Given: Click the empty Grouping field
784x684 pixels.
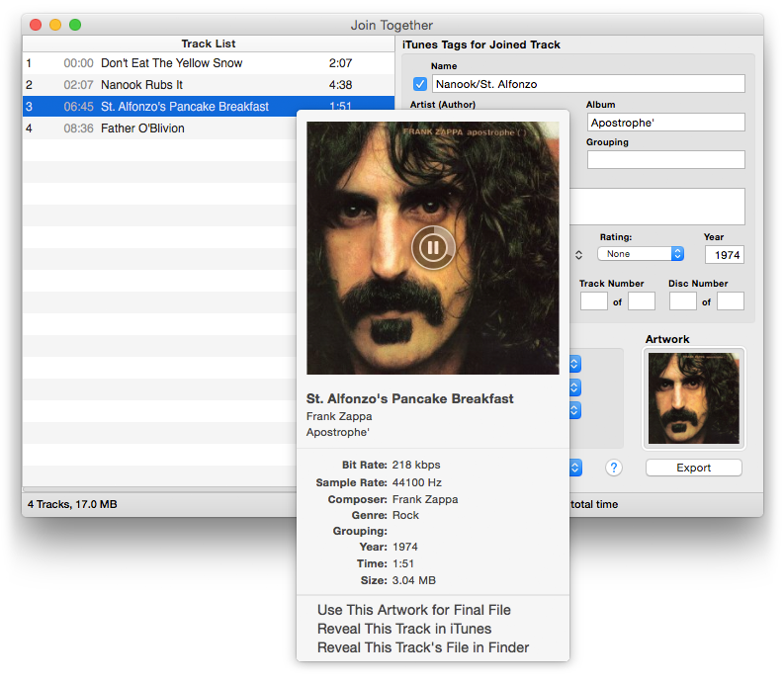Looking at the screenshot, I should click(x=666, y=160).
